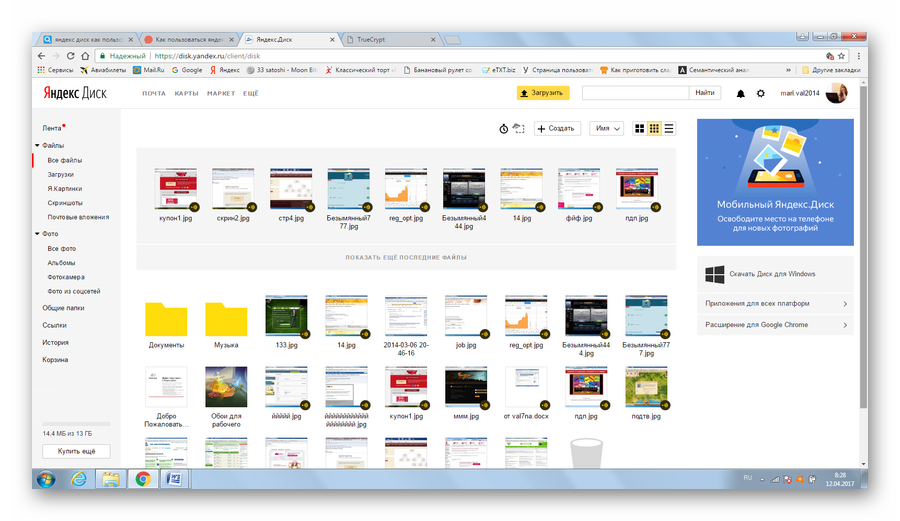The height and width of the screenshot is (521, 900).
Task: Switch to small tiles view
Action: coord(654,128)
